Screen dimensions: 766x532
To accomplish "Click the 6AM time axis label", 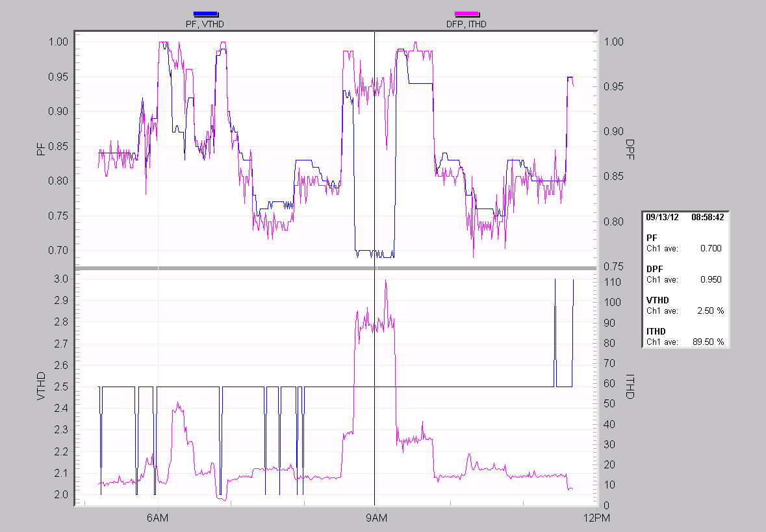I will click(158, 518).
